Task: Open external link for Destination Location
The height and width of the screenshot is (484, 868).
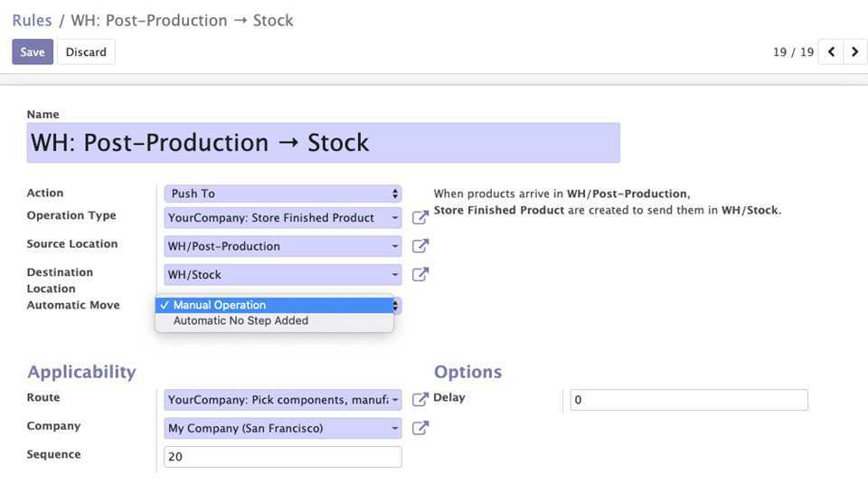Action: pyautogui.click(x=420, y=275)
